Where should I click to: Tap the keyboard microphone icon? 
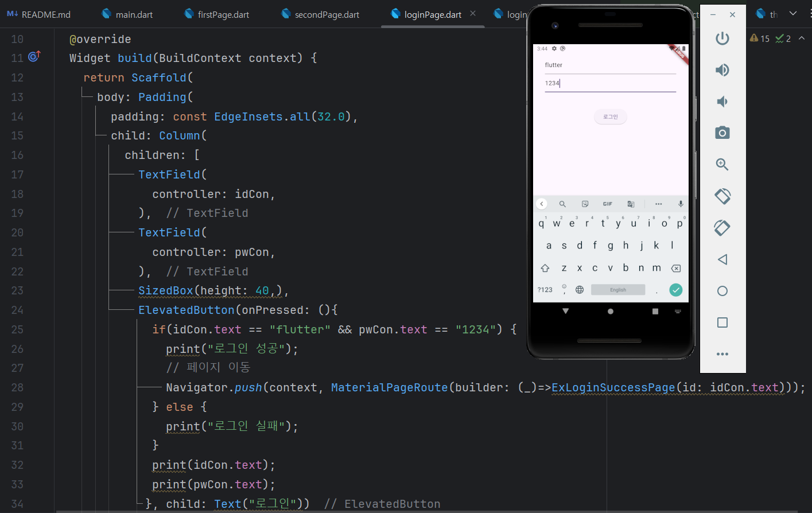[x=681, y=204]
